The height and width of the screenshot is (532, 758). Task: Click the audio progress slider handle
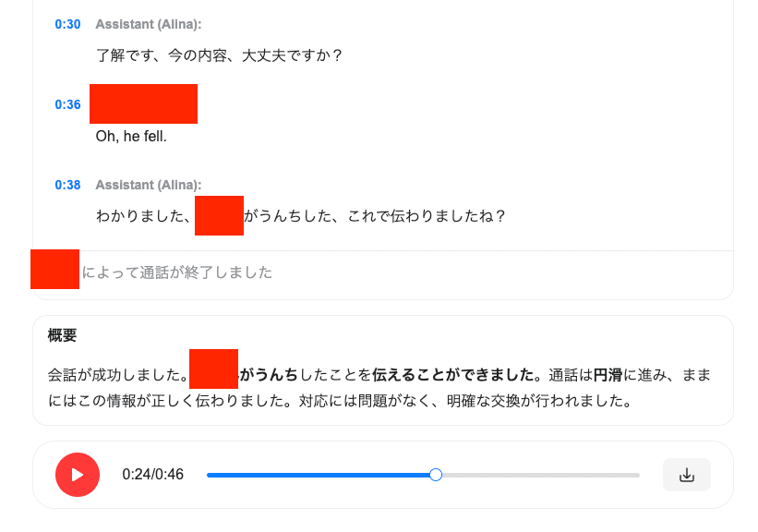(435, 474)
